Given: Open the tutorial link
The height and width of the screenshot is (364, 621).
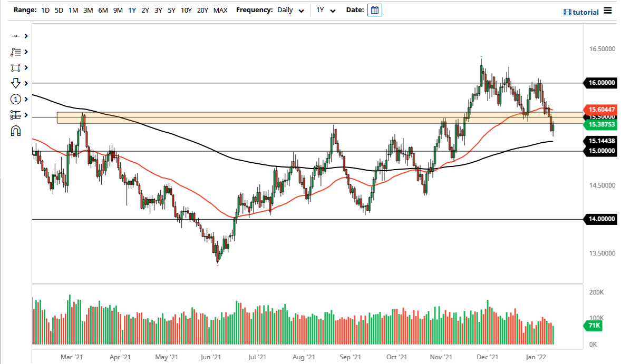Looking at the screenshot, I should pyautogui.click(x=587, y=12).
